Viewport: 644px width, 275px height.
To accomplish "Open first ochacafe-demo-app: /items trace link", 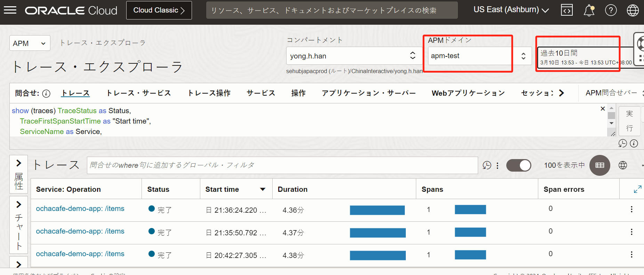I will coord(80,209).
